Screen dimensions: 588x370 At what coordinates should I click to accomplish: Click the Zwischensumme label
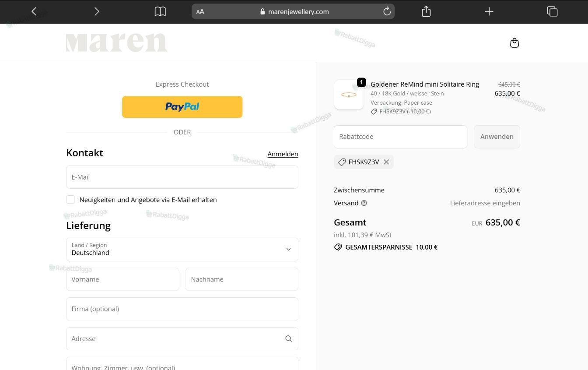[x=359, y=190]
